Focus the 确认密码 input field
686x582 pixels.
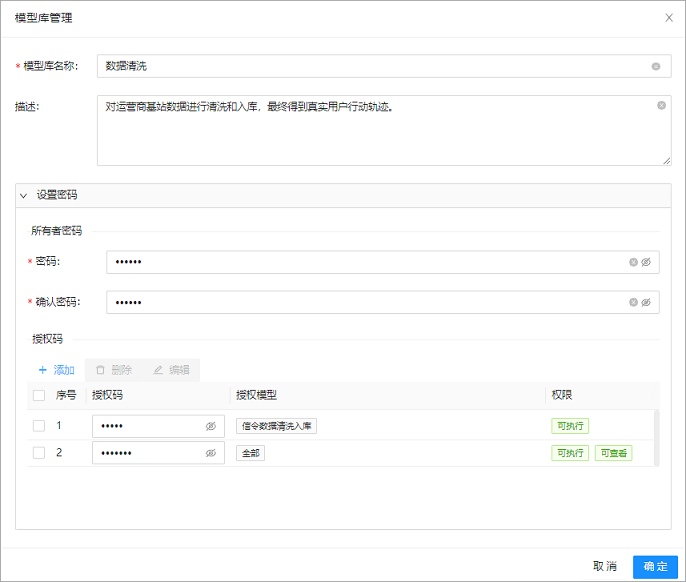(x=383, y=302)
